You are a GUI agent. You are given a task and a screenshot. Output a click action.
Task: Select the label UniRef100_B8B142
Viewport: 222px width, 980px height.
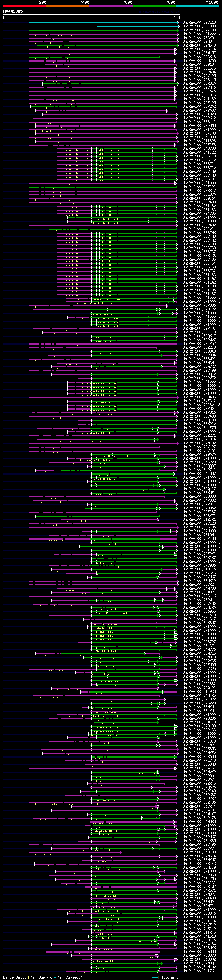199,122
